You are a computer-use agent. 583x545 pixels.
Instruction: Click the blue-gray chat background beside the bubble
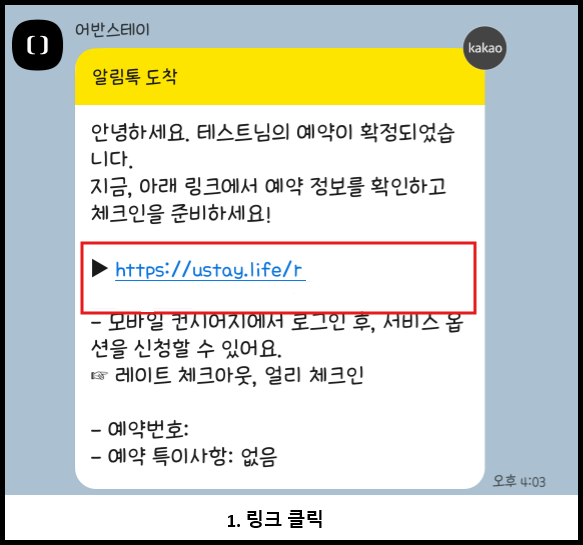coord(534,260)
